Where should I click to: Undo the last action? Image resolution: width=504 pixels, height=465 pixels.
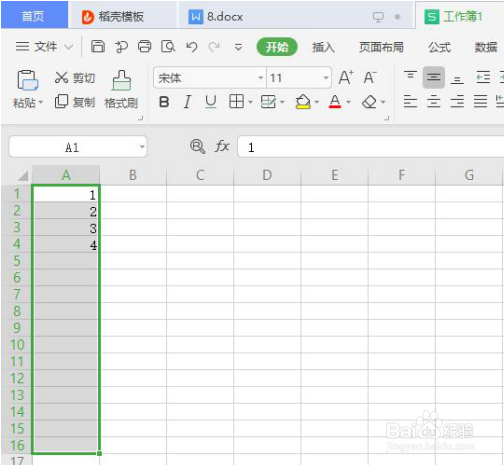coord(192,47)
